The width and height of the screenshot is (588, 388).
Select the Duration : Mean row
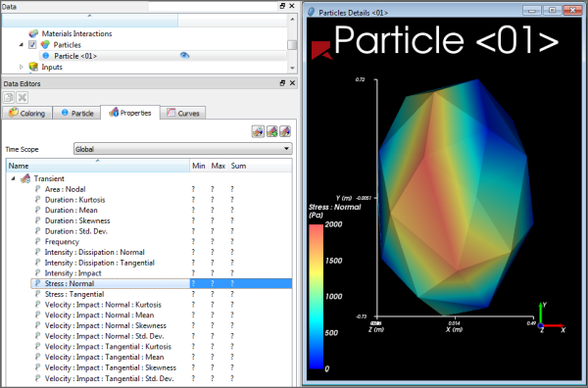click(x=162, y=210)
